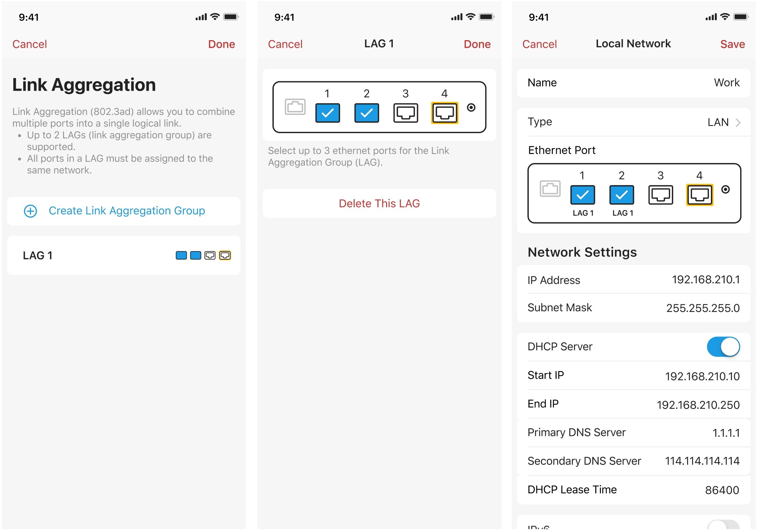
Task: Tap Create Link Aggregation Group link
Action: pyautogui.click(x=127, y=211)
